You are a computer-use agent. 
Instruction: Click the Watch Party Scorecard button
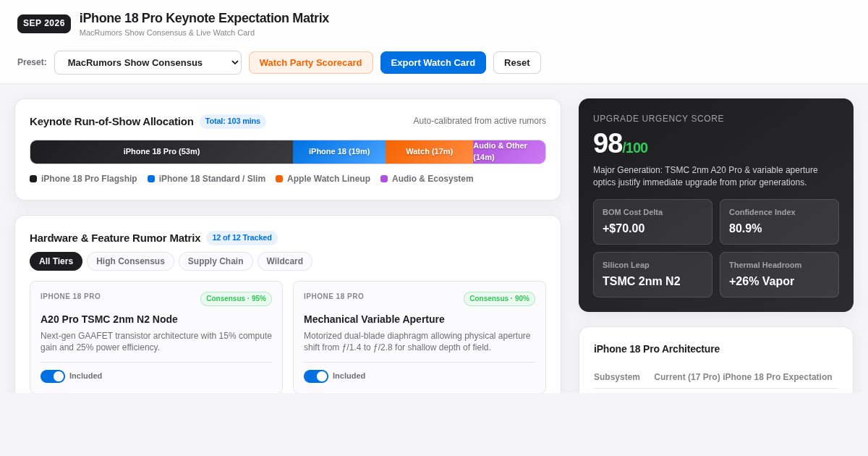(311, 62)
